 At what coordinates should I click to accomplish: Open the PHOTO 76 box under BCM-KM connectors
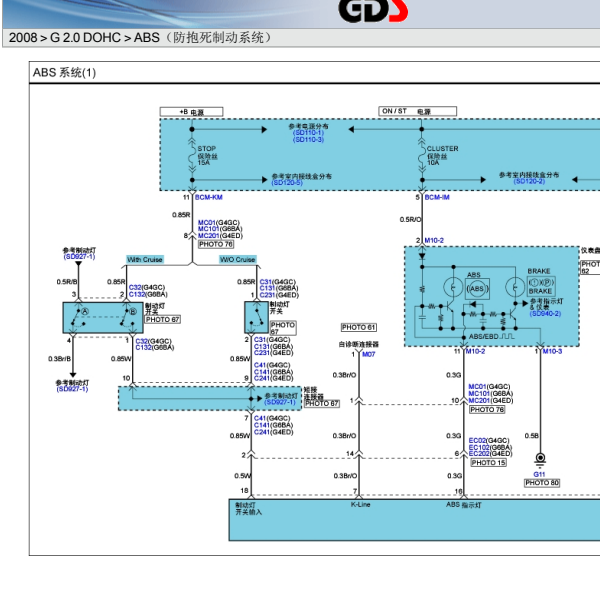pos(216,244)
